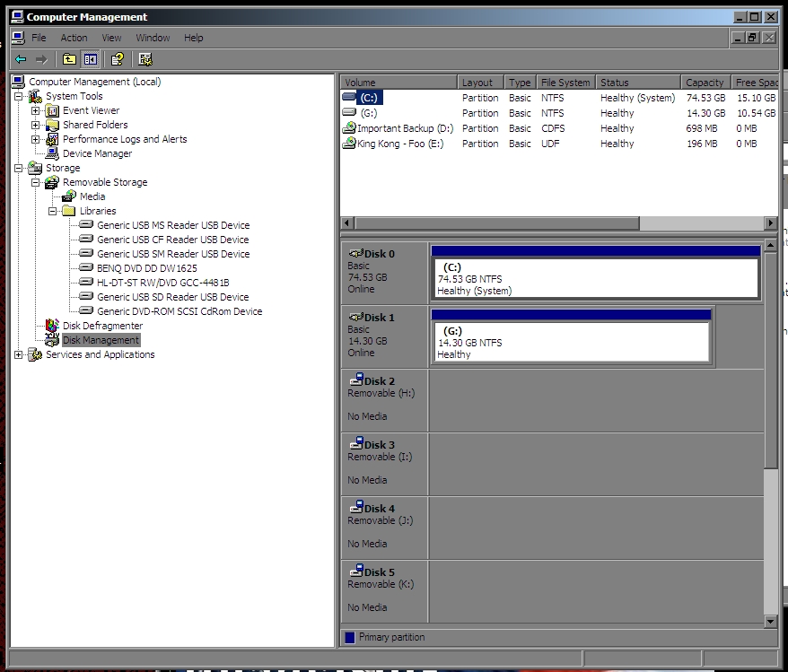Click the Help toolbar icon
788x672 pixels.
click(x=117, y=59)
